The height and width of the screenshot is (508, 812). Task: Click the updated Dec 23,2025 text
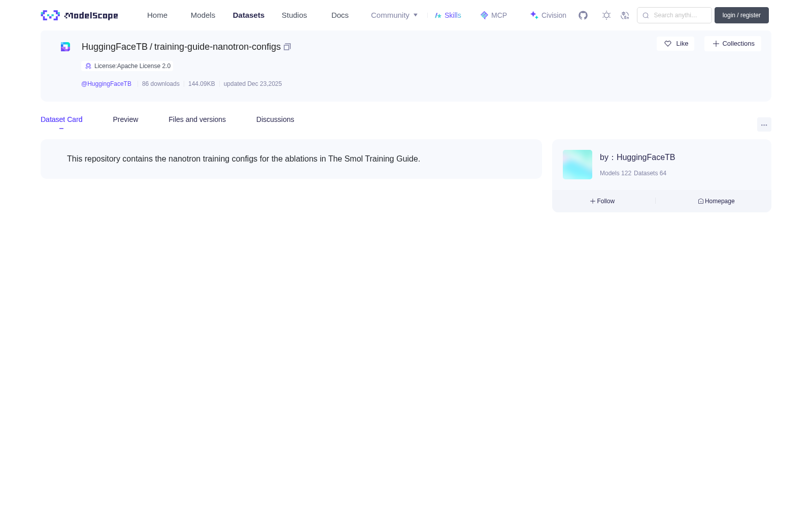(x=253, y=84)
